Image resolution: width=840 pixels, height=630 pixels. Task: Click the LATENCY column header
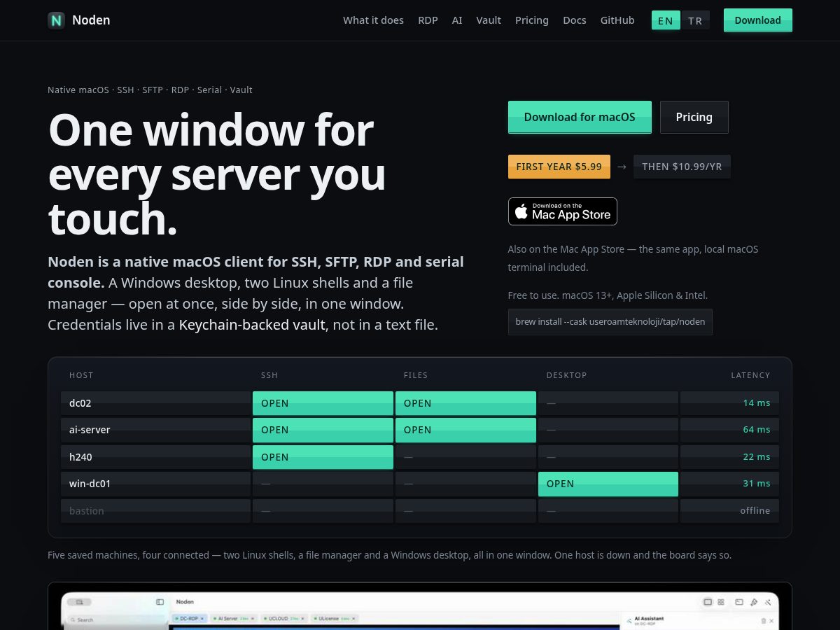751,375
